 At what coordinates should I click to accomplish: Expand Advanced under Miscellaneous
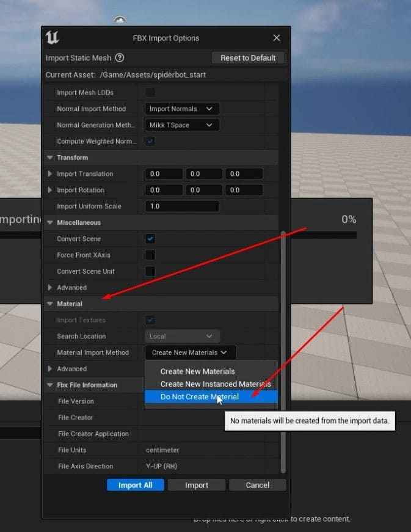pos(50,287)
